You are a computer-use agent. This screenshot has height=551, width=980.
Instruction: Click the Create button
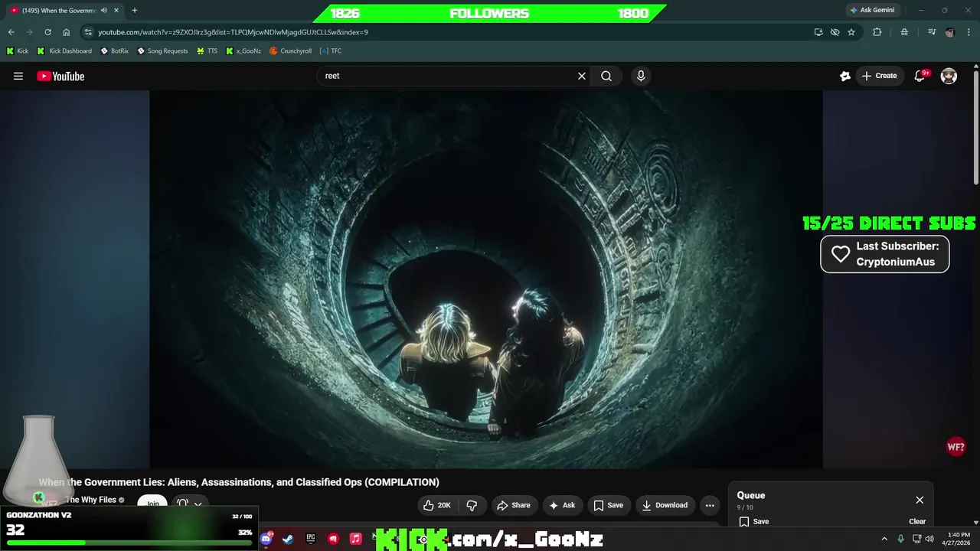(x=879, y=76)
